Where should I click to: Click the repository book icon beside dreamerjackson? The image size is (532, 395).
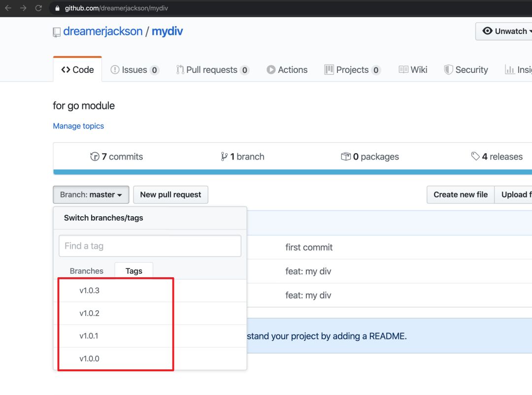tap(57, 32)
